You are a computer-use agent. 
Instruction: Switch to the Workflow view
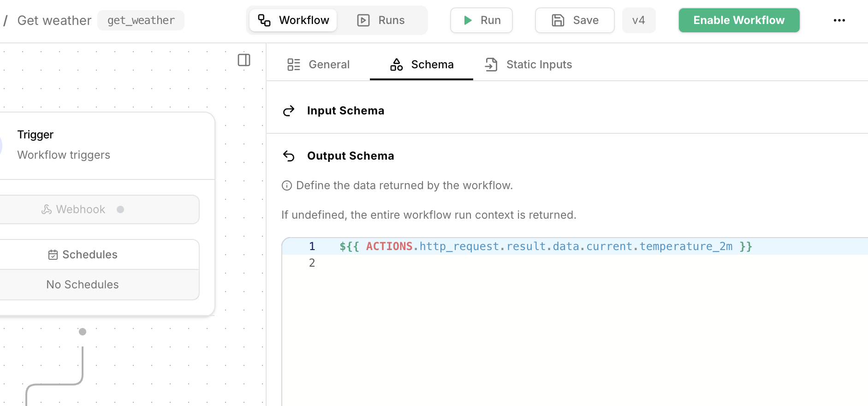click(293, 20)
